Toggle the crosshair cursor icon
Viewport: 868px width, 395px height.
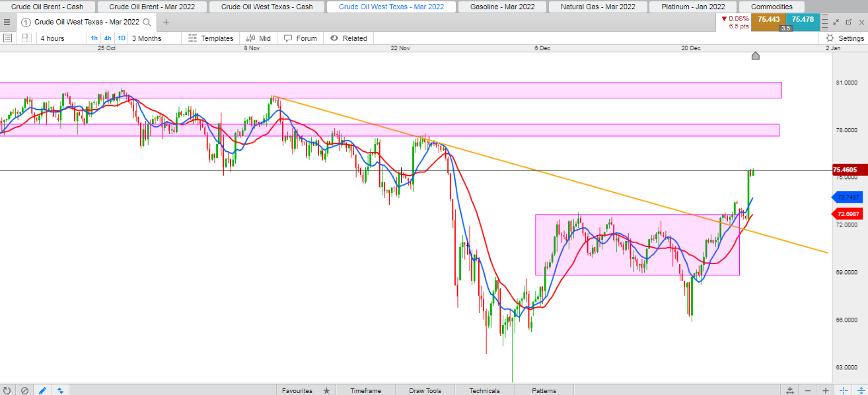(x=844, y=390)
